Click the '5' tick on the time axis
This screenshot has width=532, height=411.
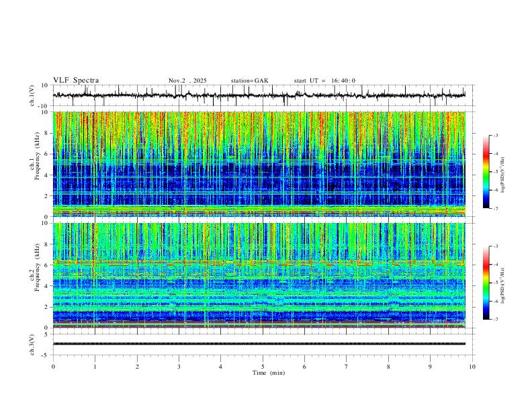pos(263,367)
